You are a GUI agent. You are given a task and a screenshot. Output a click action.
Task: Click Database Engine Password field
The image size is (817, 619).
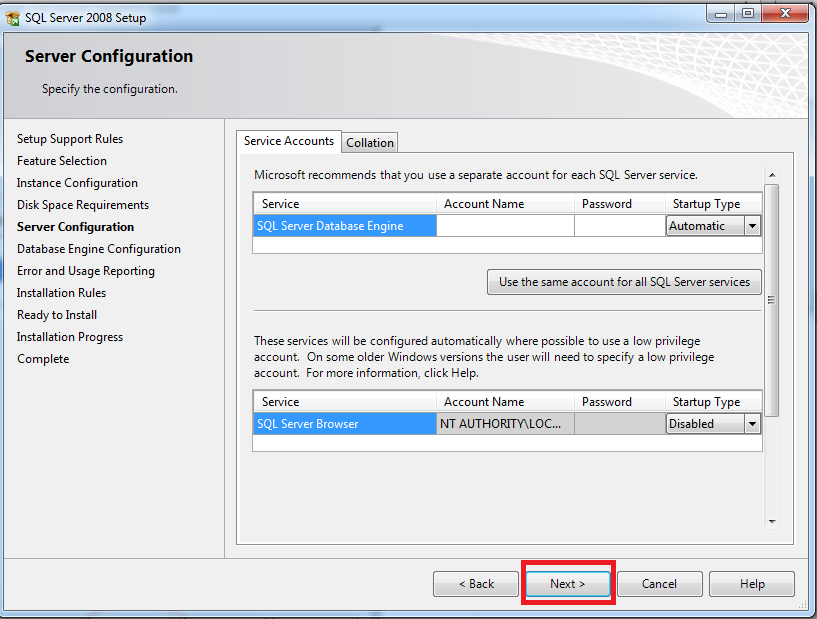619,226
